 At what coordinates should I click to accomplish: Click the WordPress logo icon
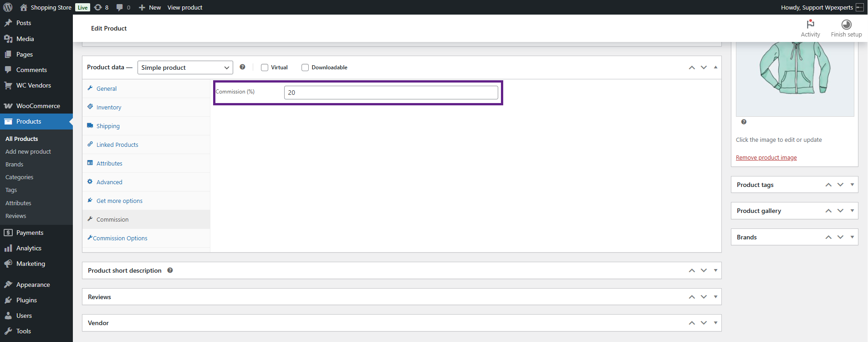(x=8, y=7)
